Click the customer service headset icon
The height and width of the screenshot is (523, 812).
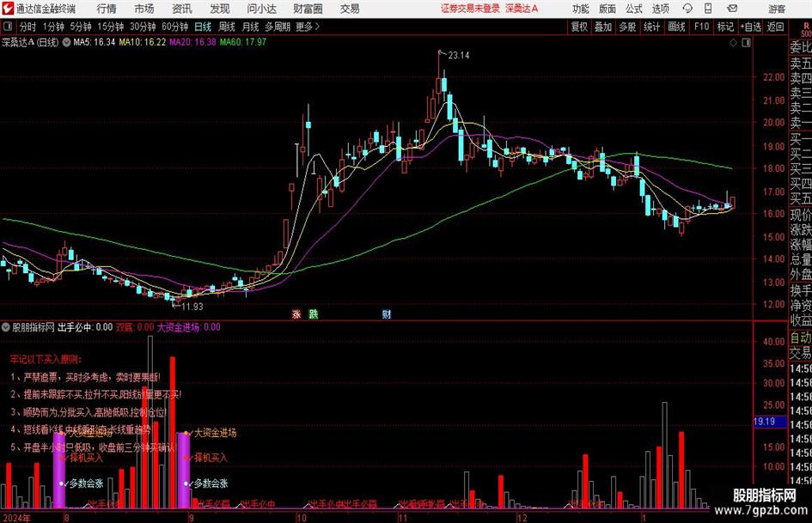tap(687, 9)
